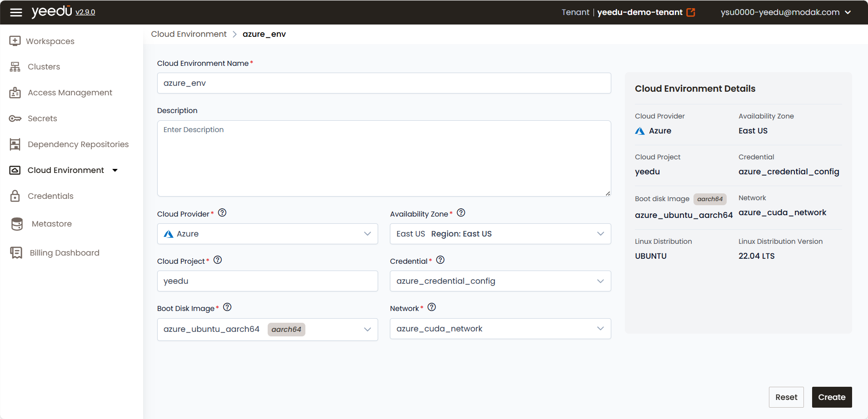
Task: Open the hamburger menu icon
Action: [16, 12]
